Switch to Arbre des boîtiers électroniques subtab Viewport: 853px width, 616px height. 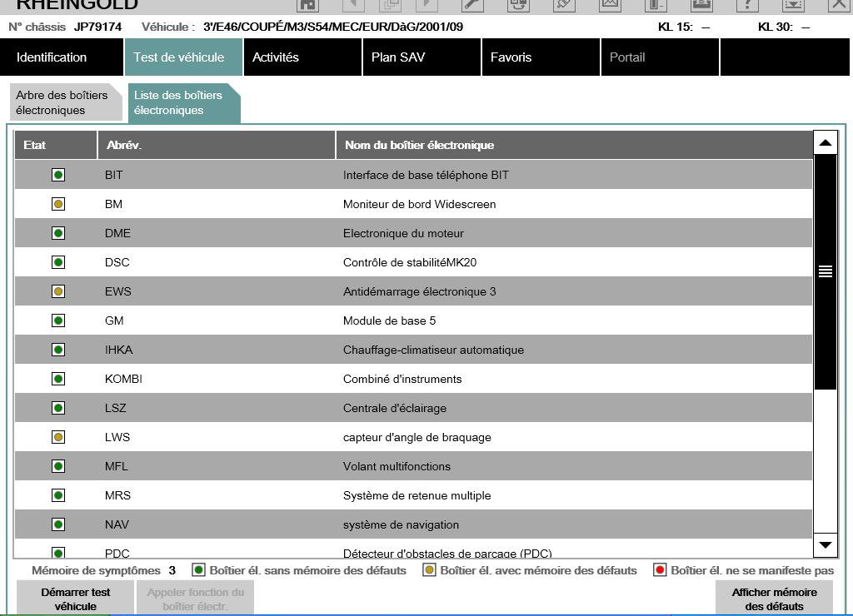point(65,102)
